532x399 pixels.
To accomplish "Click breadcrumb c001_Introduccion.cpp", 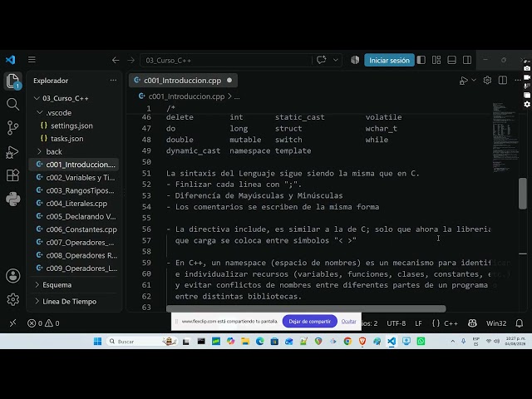I will click(x=186, y=96).
